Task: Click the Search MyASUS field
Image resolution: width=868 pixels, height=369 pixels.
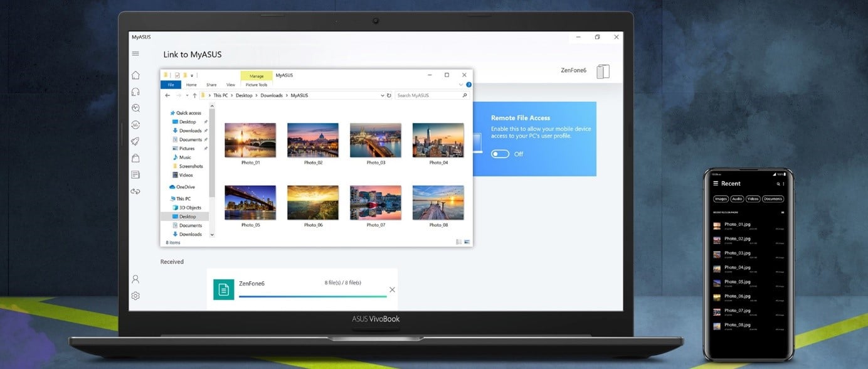Action: (432, 95)
